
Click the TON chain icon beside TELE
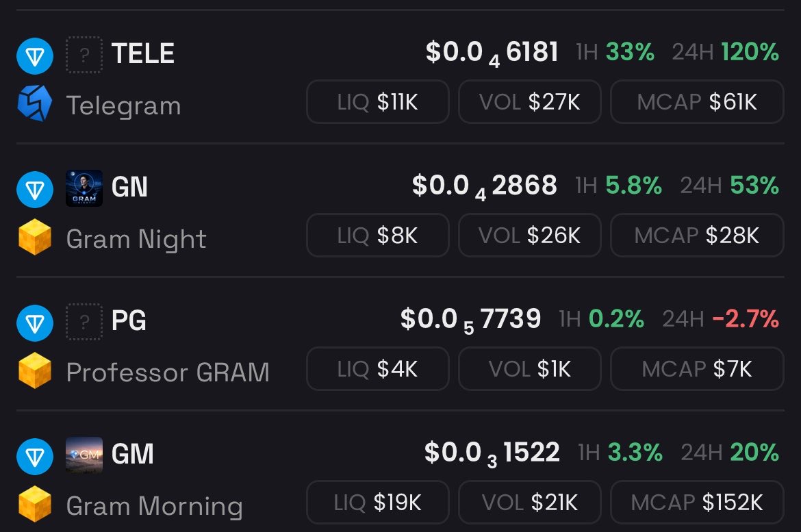pos(35,55)
